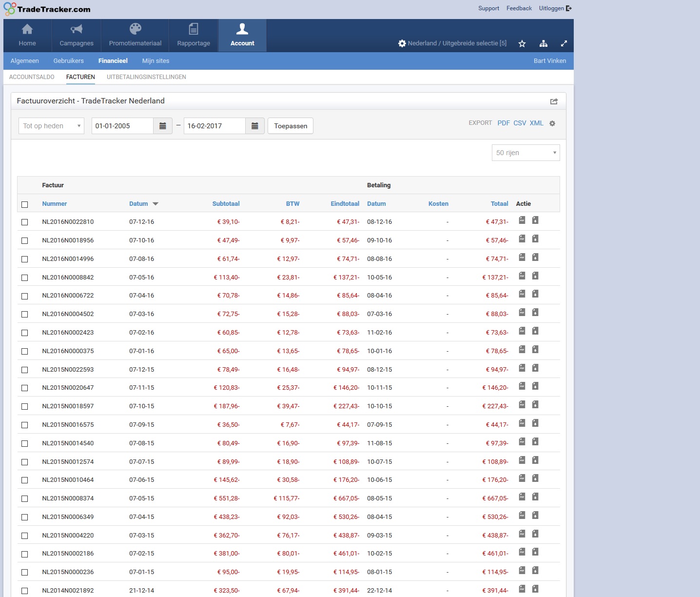Toggle sort arrow next to Datum column
The width and height of the screenshot is (700, 597).
(156, 204)
